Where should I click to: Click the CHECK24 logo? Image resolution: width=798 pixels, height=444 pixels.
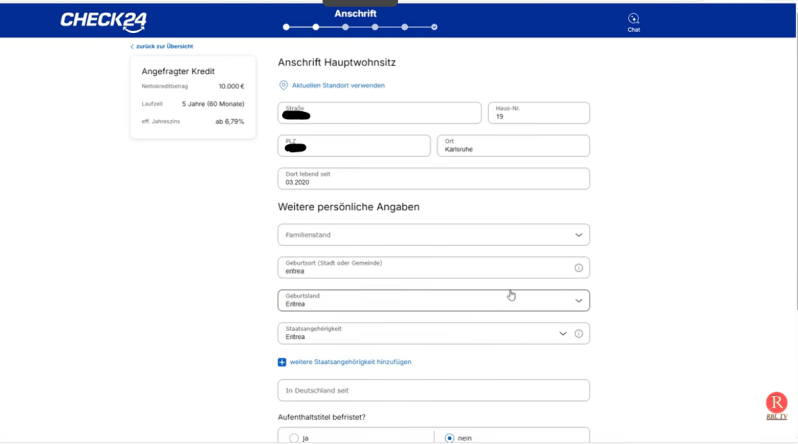tap(103, 21)
